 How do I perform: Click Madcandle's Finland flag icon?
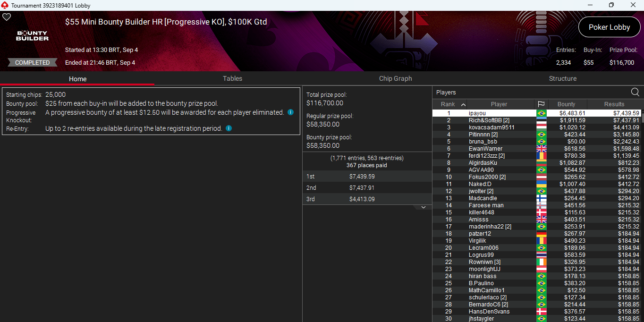click(541, 198)
